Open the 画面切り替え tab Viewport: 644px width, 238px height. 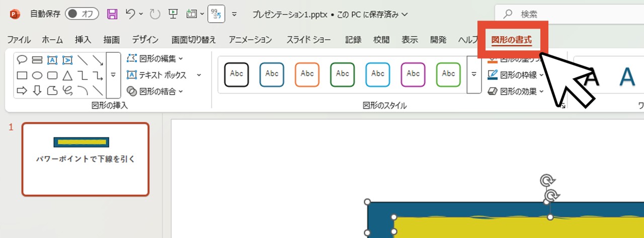[x=193, y=40]
